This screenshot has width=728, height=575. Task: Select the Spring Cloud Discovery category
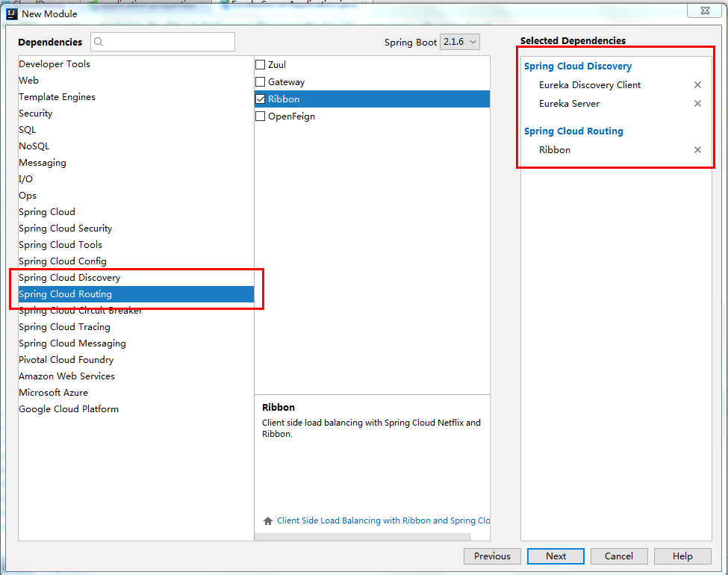(x=136, y=278)
